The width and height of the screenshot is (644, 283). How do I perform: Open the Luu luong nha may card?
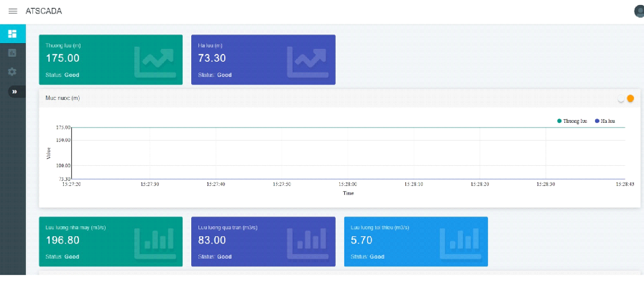click(111, 241)
